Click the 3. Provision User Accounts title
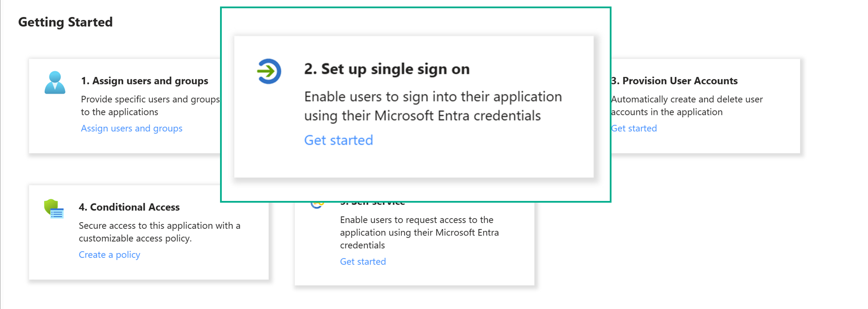This screenshot has height=309, width=868. point(675,81)
